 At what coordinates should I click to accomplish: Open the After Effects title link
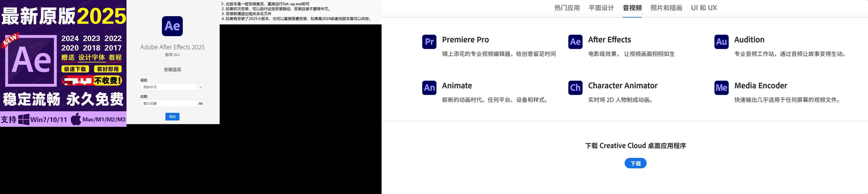pyautogui.click(x=610, y=40)
